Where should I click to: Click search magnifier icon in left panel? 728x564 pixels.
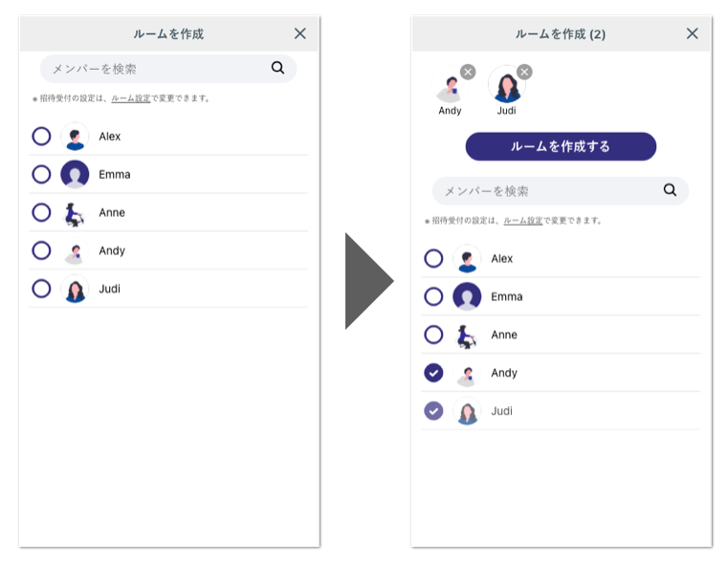click(x=277, y=68)
